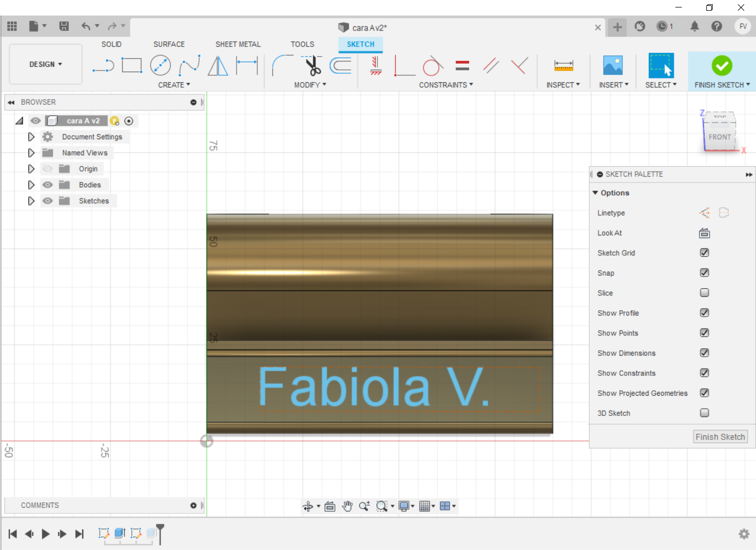756x550 pixels.
Task: Uncheck Show Constraints
Action: 704,373
